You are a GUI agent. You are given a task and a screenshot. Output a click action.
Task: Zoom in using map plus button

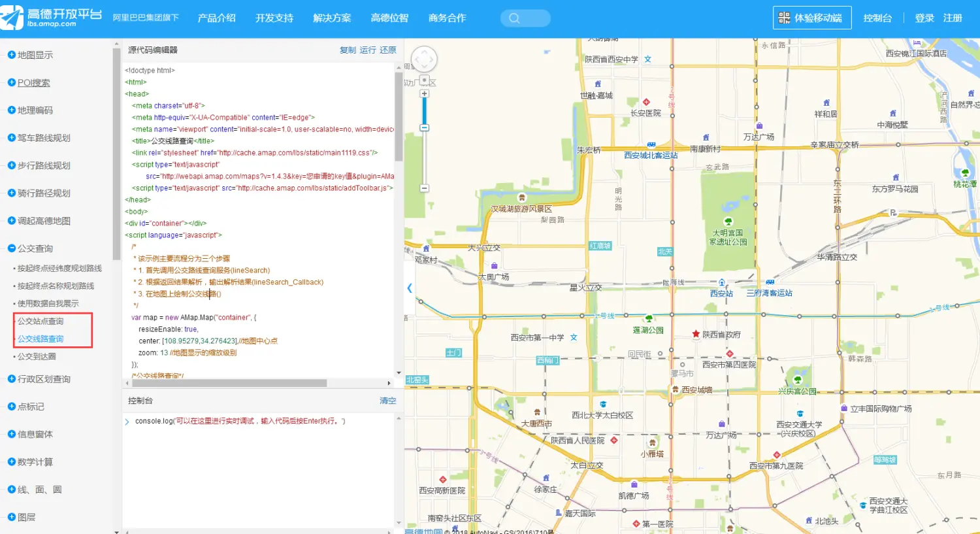pyautogui.click(x=424, y=94)
